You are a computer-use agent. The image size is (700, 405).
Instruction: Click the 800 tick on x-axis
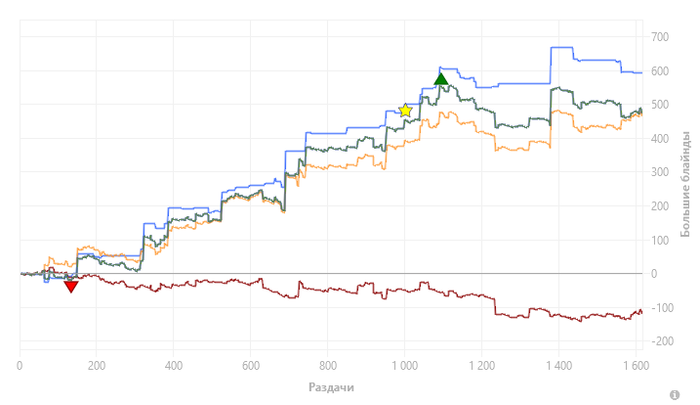(327, 362)
